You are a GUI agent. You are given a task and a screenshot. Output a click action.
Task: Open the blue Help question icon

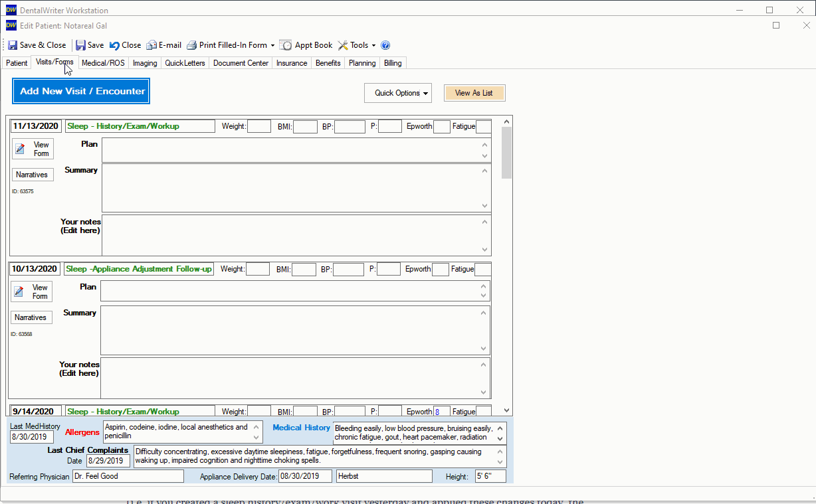point(385,45)
